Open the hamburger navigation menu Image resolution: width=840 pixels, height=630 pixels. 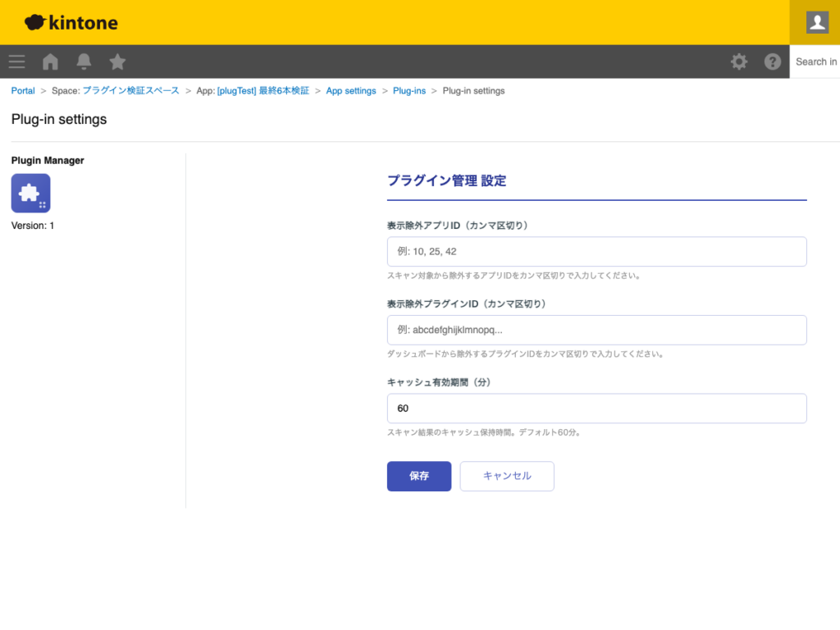coord(16,62)
